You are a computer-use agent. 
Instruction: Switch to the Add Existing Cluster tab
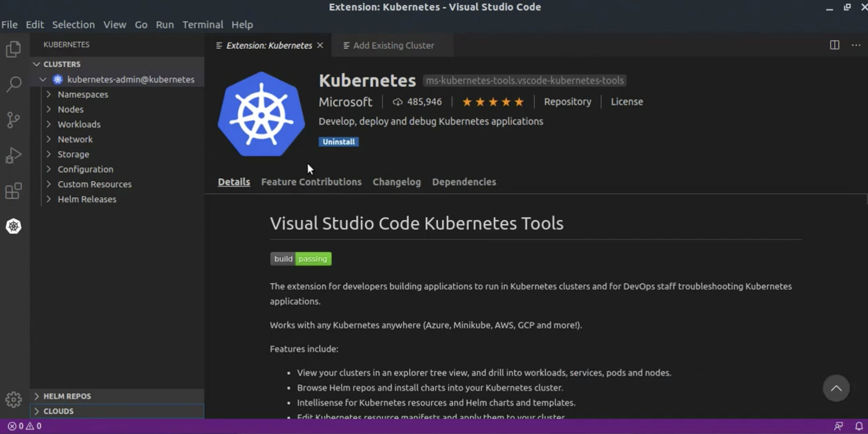(x=392, y=45)
